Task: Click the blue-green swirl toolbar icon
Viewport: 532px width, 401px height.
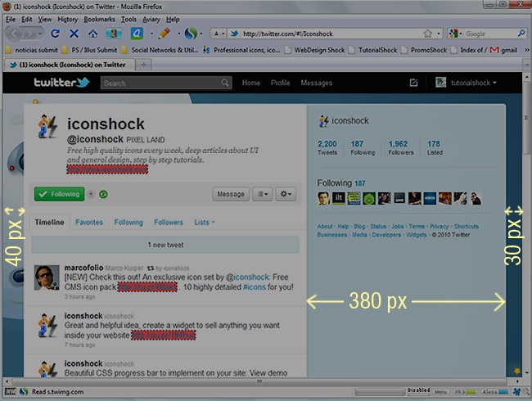Action: pos(191,34)
